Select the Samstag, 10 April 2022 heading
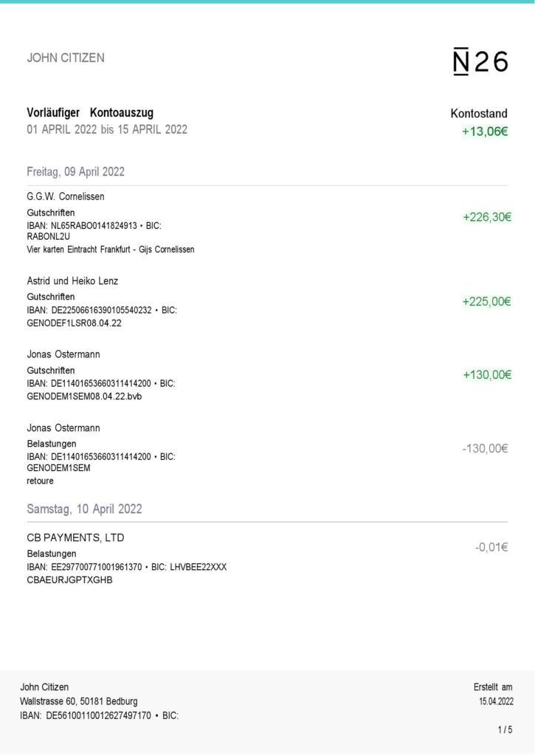535x756 pixels. [84, 509]
